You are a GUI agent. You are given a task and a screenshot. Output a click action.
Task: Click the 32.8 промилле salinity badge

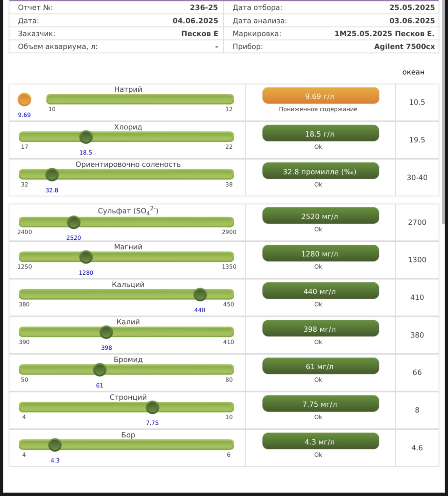[320, 171]
